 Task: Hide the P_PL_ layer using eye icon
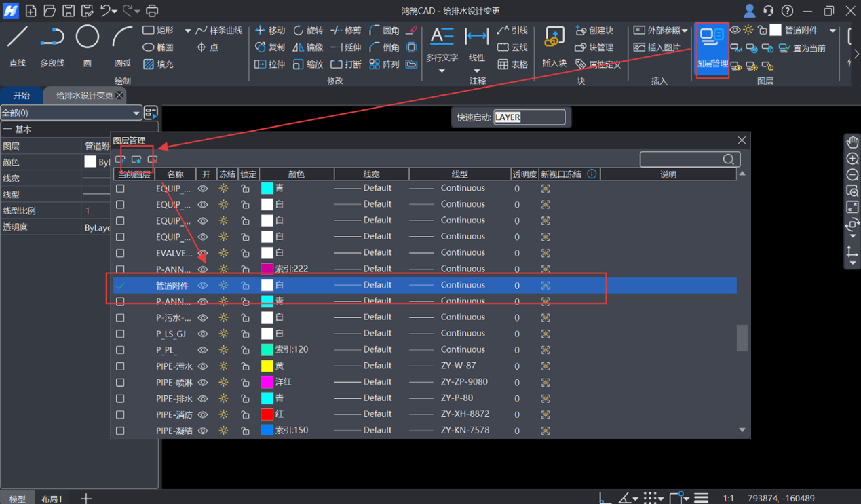202,350
